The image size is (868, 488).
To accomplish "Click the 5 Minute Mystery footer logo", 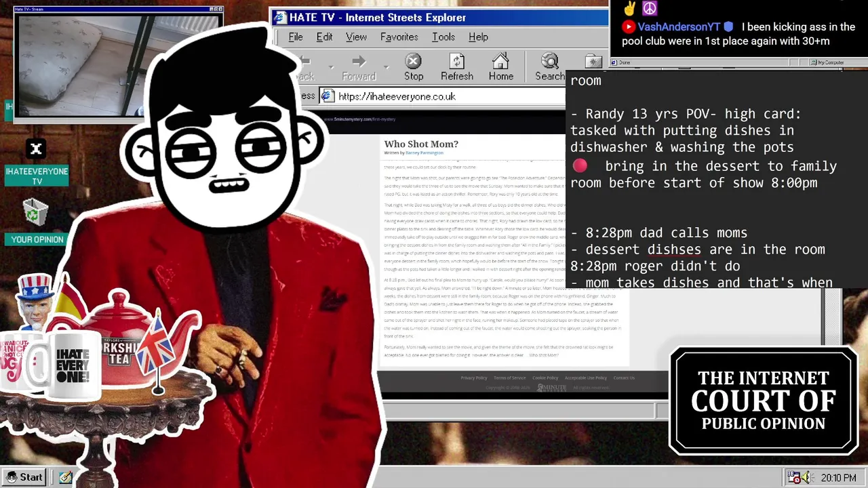I will coord(551,388).
